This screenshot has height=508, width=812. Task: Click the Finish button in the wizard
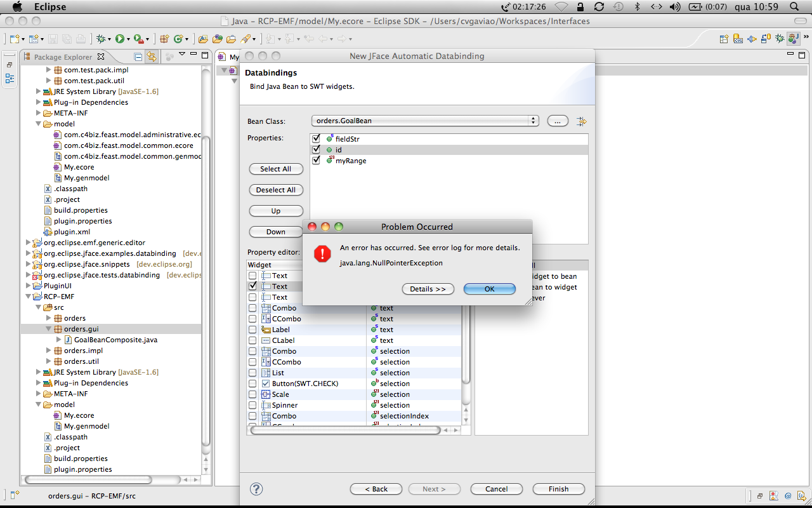point(558,489)
